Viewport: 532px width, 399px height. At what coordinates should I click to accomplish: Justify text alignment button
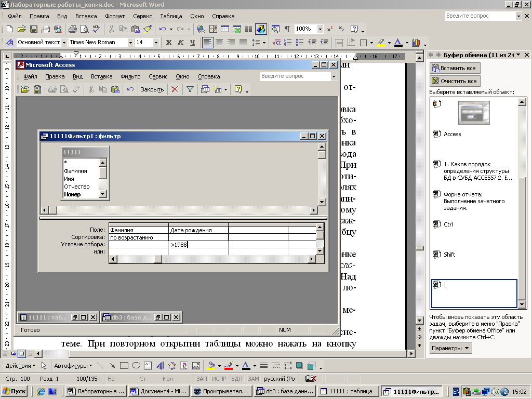point(243,43)
